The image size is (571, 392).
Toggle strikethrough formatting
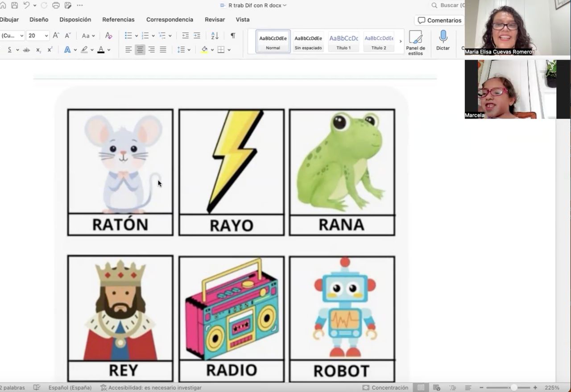tap(26, 50)
